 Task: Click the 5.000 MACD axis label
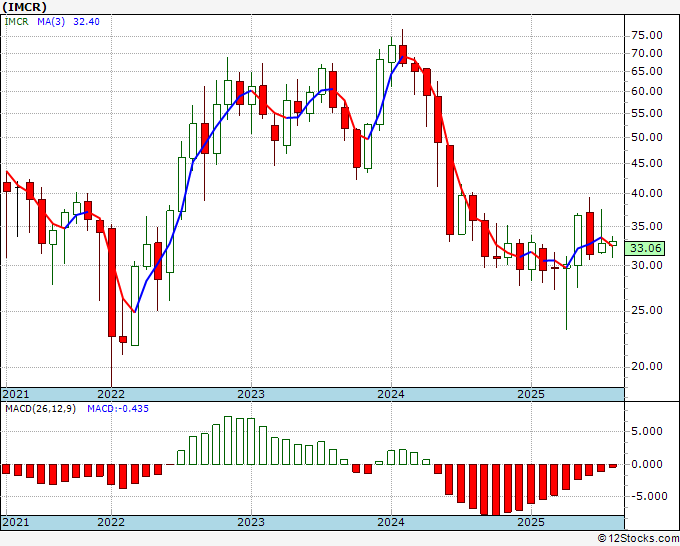(x=647, y=432)
